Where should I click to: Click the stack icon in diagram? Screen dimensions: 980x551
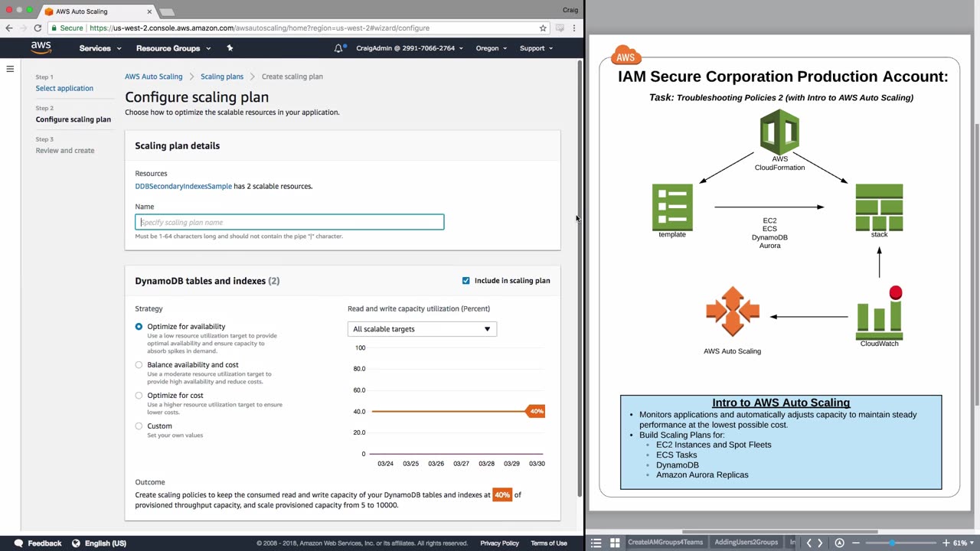[879, 207]
